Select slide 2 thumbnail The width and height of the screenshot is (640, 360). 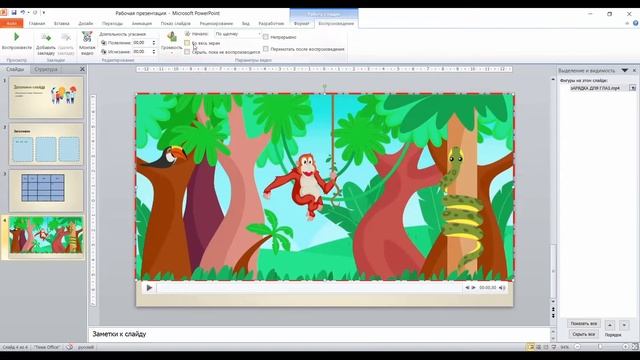(x=46, y=144)
